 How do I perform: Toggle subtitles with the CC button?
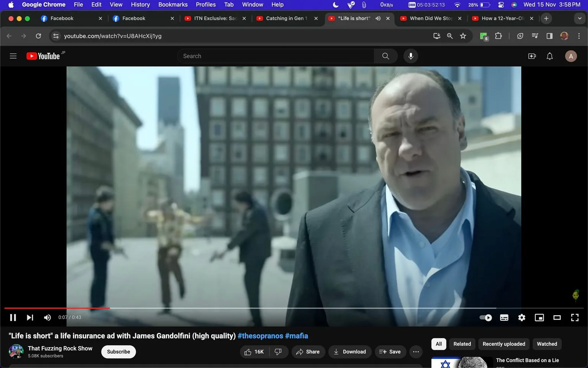(x=504, y=317)
